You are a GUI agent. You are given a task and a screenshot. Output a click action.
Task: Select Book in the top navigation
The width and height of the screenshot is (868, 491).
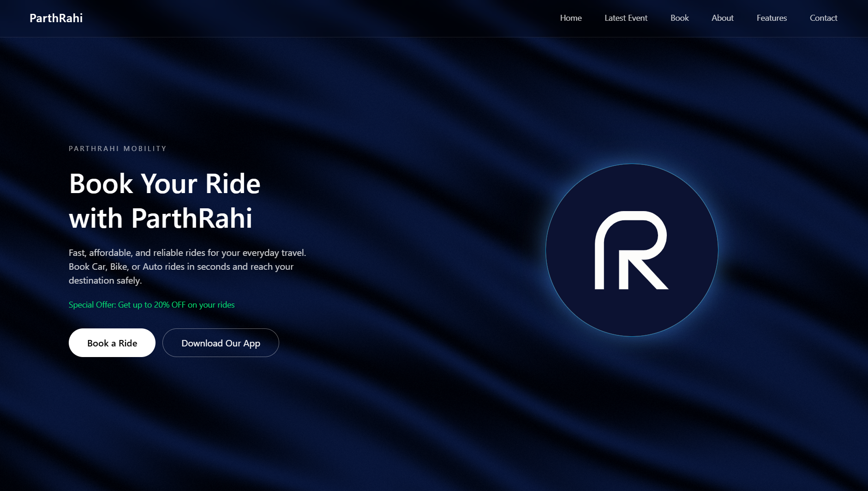pyautogui.click(x=679, y=18)
